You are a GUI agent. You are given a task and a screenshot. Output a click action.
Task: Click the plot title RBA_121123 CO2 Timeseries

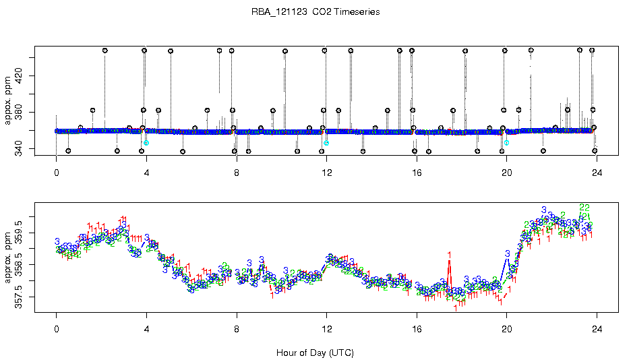[x=315, y=11]
